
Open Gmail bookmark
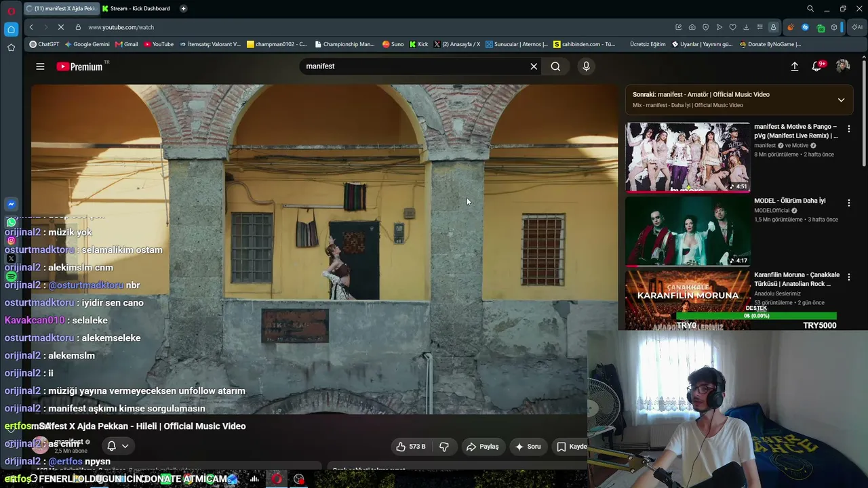pos(127,44)
